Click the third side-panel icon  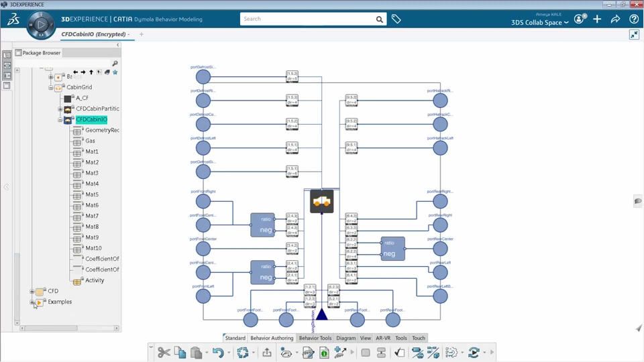pos(7,76)
